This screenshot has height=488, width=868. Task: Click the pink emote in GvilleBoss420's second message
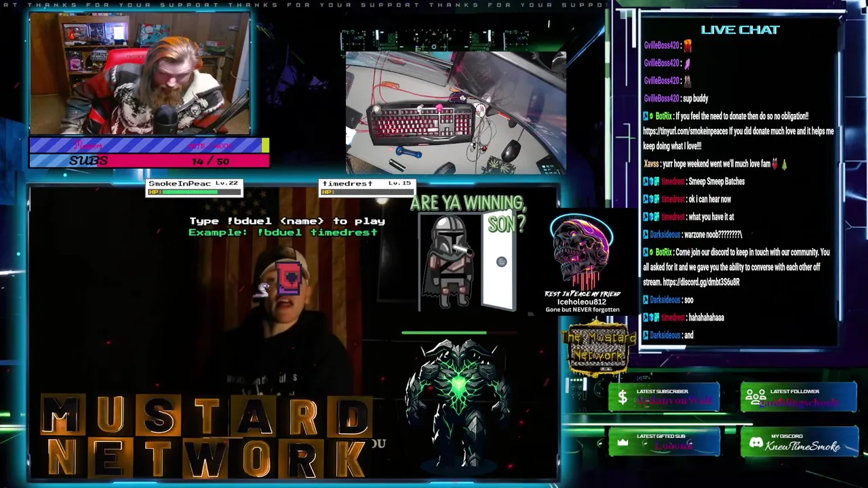687,63
